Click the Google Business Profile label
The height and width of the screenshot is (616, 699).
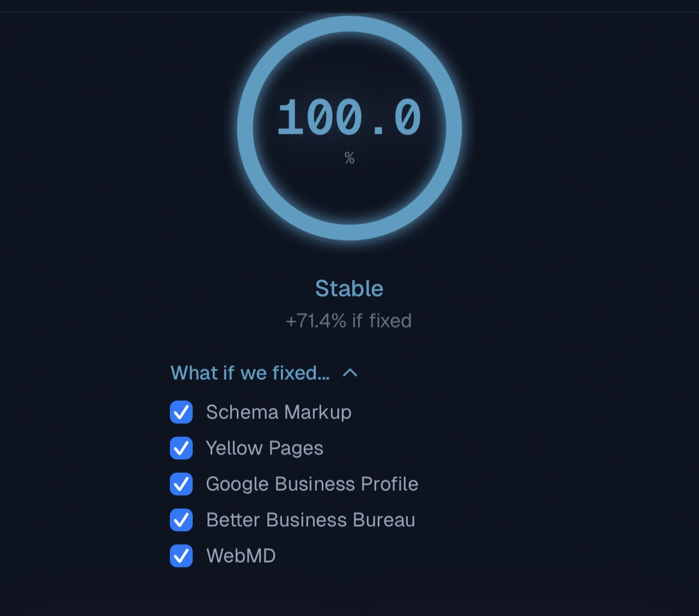coord(311,484)
